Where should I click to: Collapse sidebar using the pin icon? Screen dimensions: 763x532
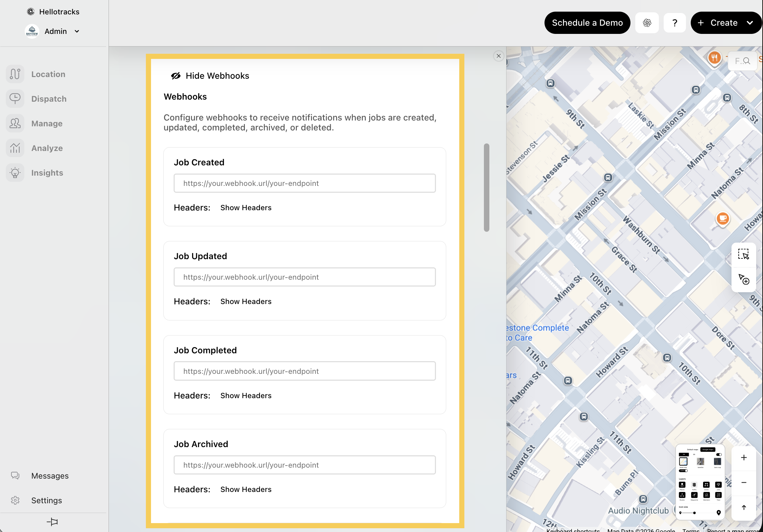[x=52, y=522]
